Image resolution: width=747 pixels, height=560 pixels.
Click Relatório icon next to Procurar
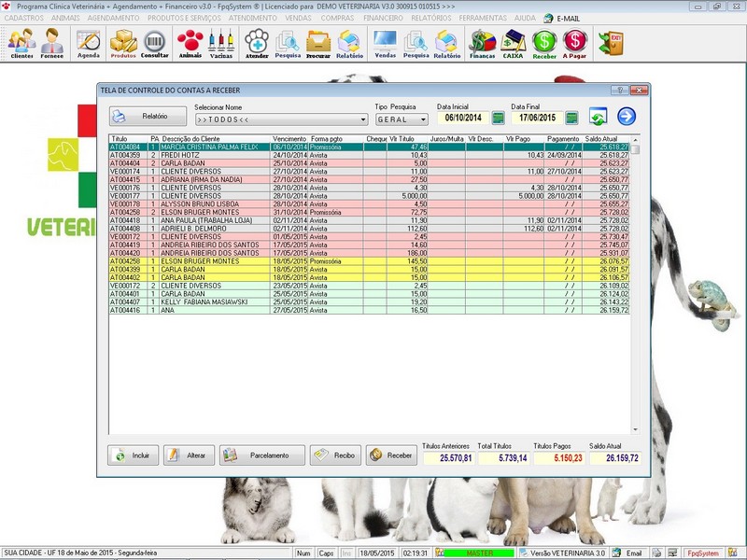pos(349,43)
